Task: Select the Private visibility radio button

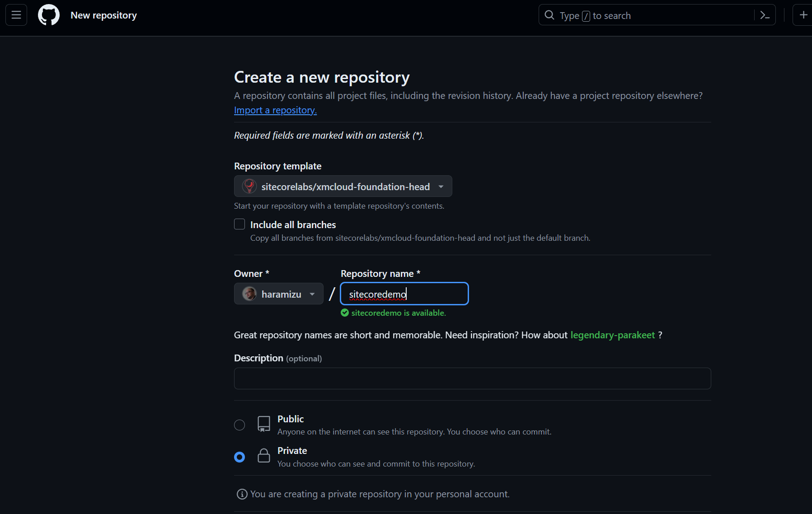Action: (239, 457)
